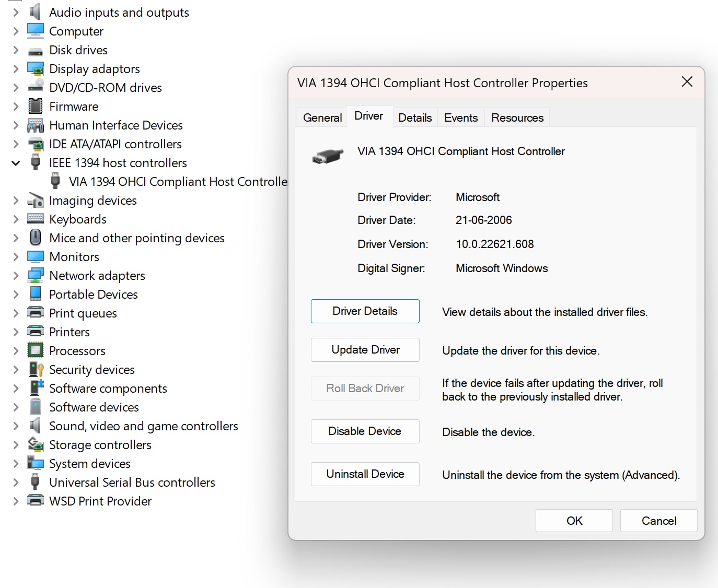Click the IDE ATA/ATAPI controllers icon
Screen dimensions: 718x588
point(35,144)
